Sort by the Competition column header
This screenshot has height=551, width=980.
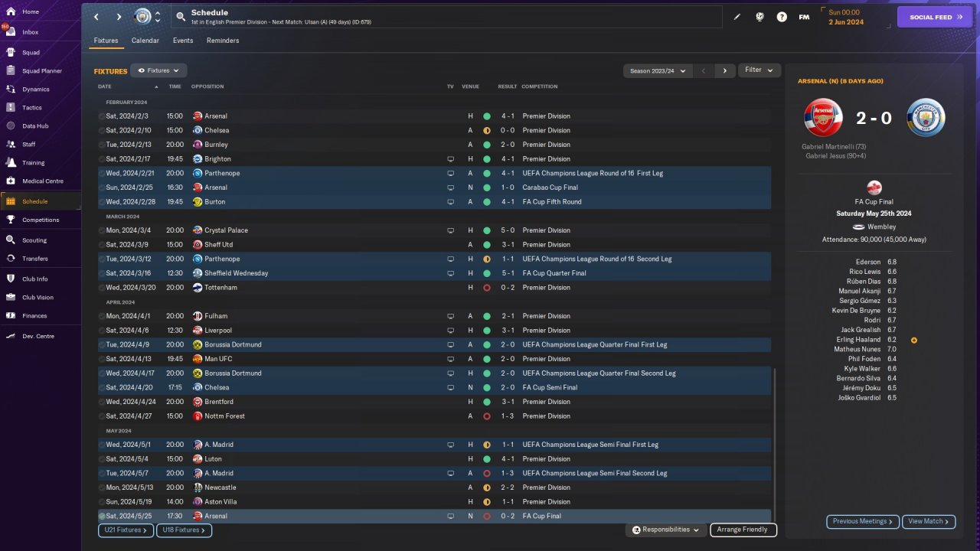tap(540, 86)
